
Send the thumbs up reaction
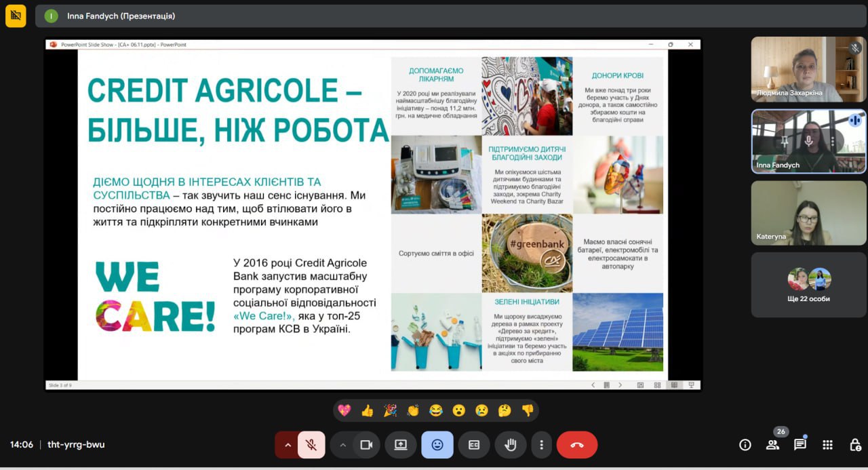tap(368, 410)
